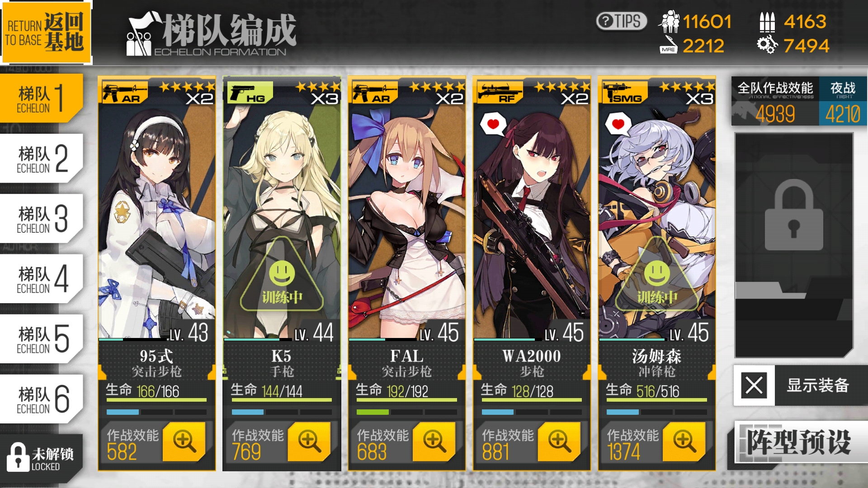
Task: Click heart speech bubble on WA2000
Action: click(493, 123)
